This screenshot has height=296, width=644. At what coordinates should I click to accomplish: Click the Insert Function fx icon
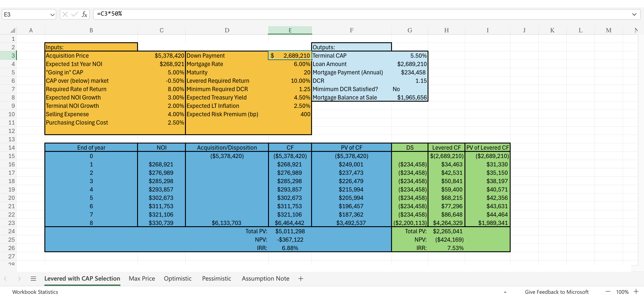tap(85, 14)
